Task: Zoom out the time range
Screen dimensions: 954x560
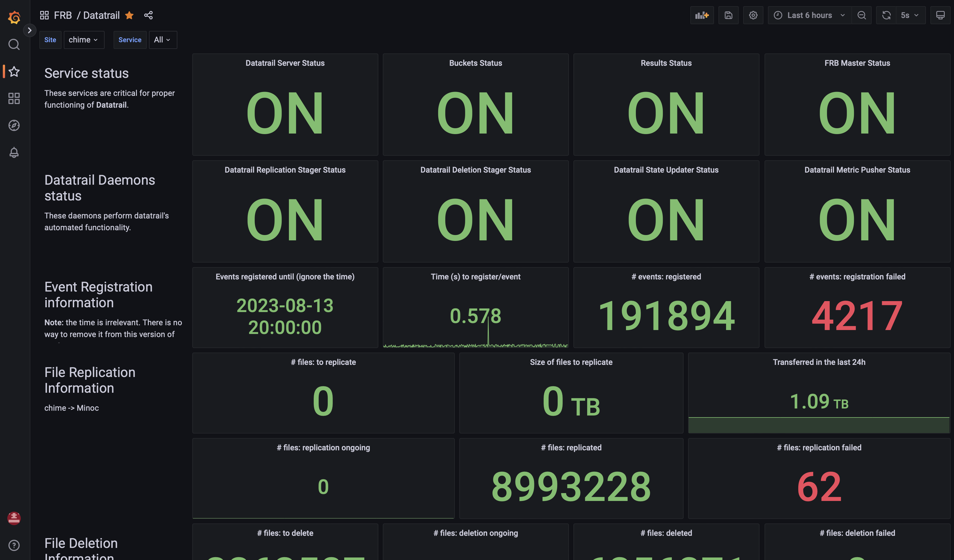Action: point(862,15)
